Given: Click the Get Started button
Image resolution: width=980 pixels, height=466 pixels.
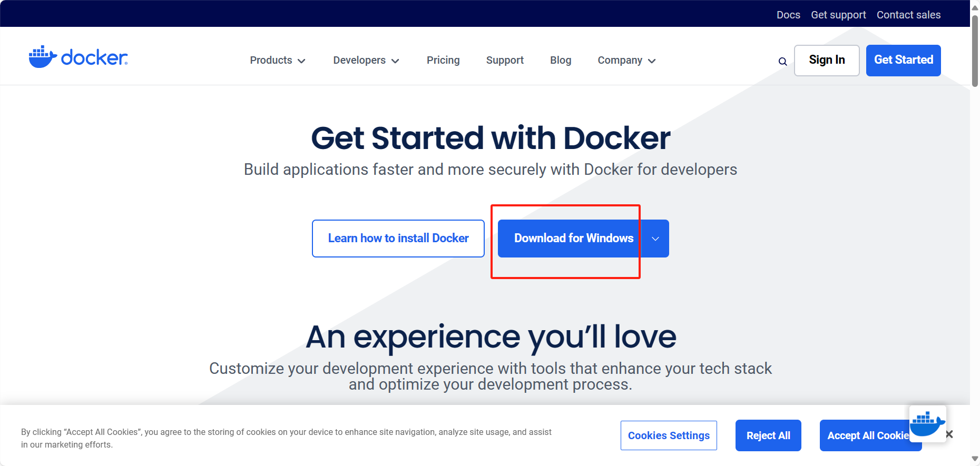Looking at the screenshot, I should point(904,61).
